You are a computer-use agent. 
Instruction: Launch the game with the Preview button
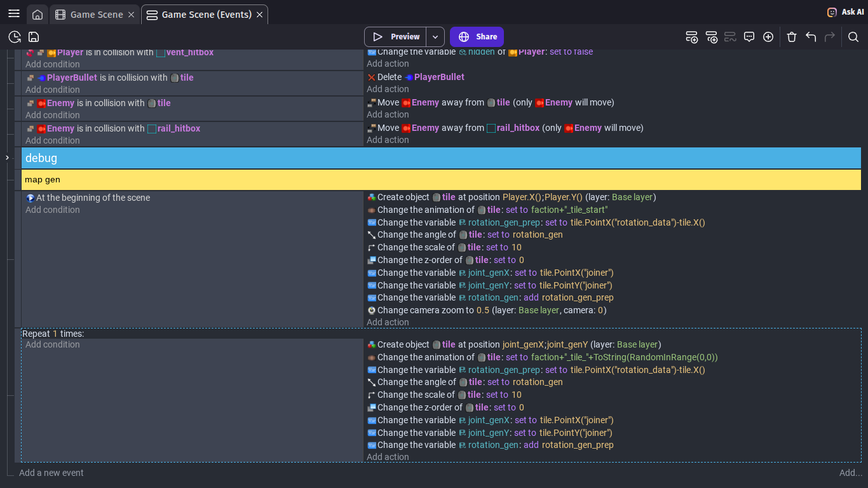coord(396,37)
